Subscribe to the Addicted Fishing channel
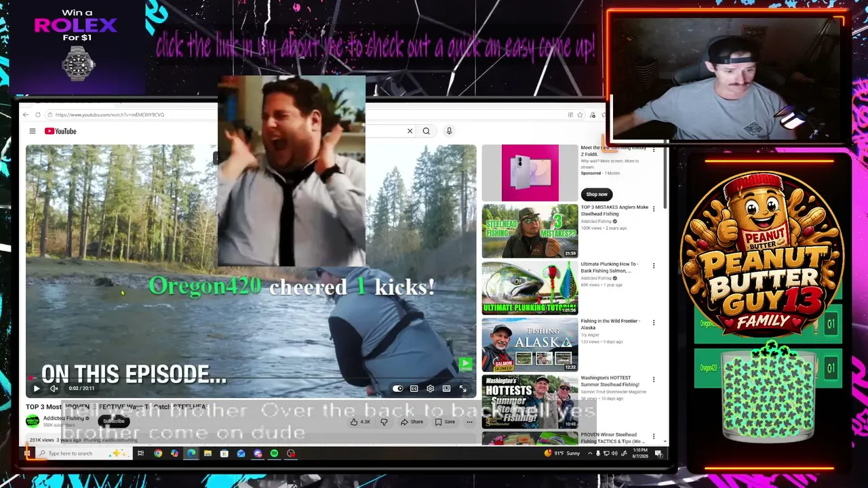This screenshot has height=488, width=868. point(113,421)
